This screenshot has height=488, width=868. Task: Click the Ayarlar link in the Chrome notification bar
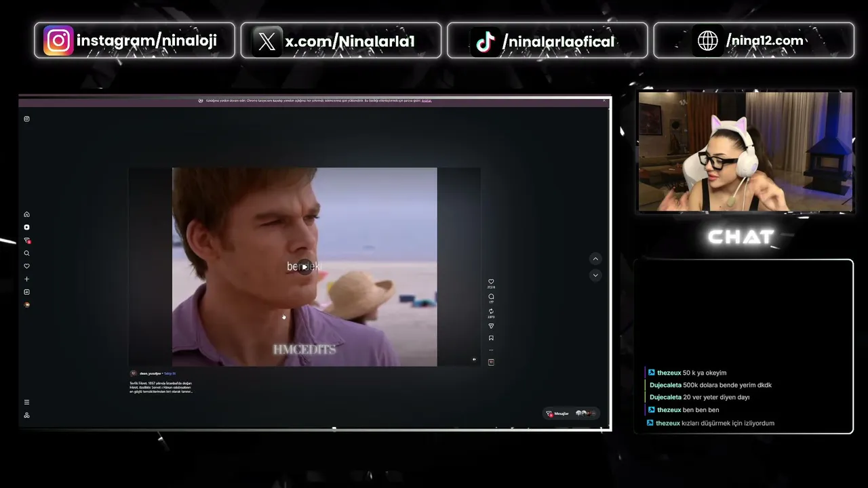427,100
